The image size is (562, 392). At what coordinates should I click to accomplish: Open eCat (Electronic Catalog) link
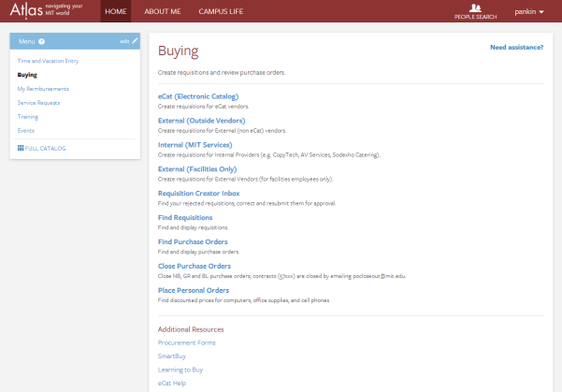(198, 96)
